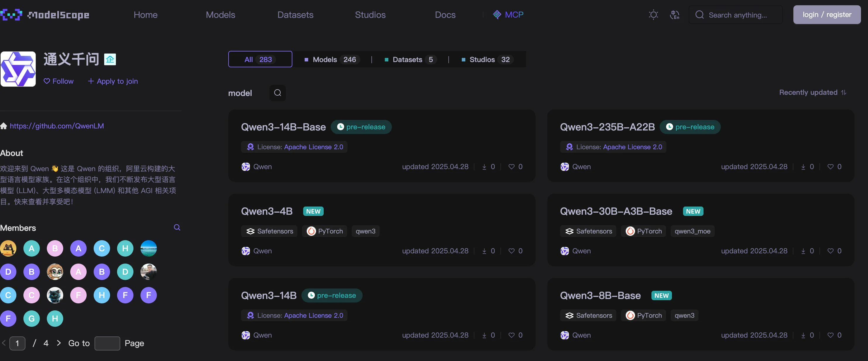868x361 pixels.
Task: Click the qwen3_moe tag on Qwen3-30B-A3B-Base
Action: point(692,231)
